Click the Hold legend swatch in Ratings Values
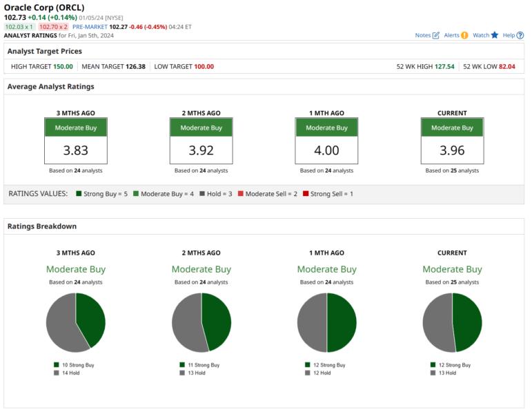532x414 pixels. 202,194
